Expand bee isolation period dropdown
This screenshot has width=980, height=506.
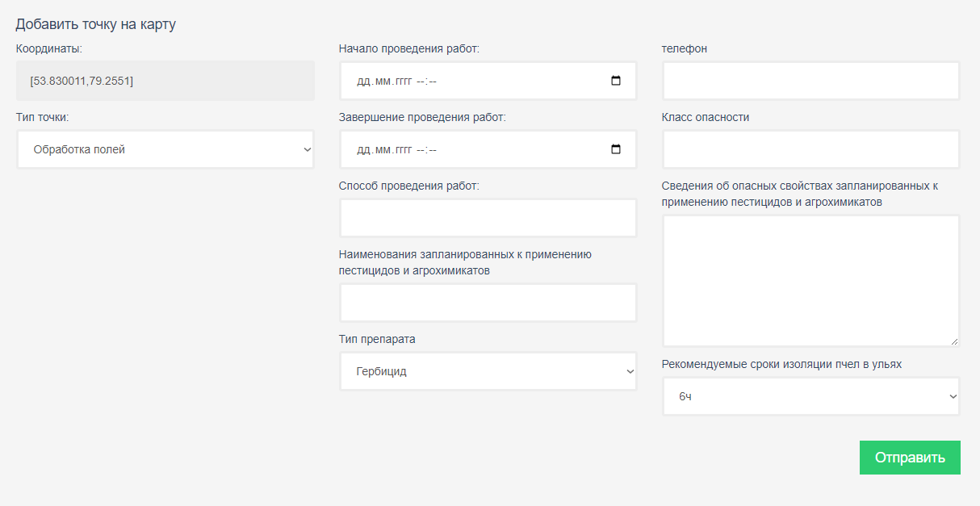click(810, 396)
